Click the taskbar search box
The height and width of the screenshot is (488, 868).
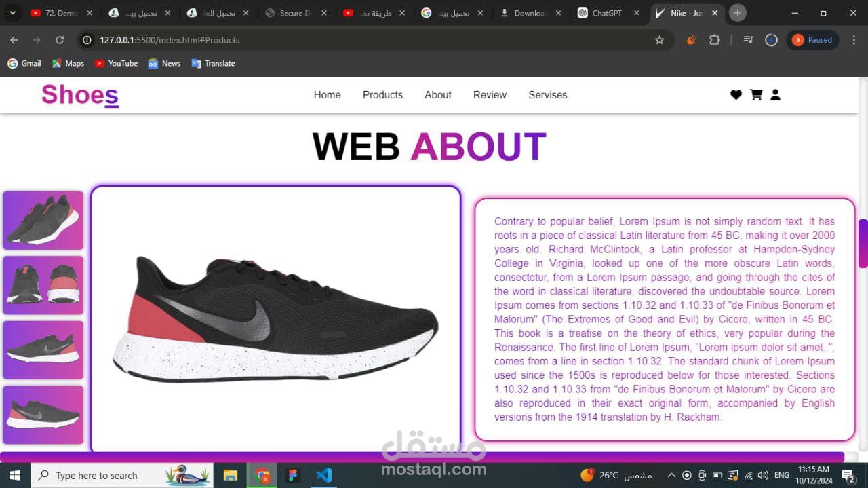tap(122, 475)
